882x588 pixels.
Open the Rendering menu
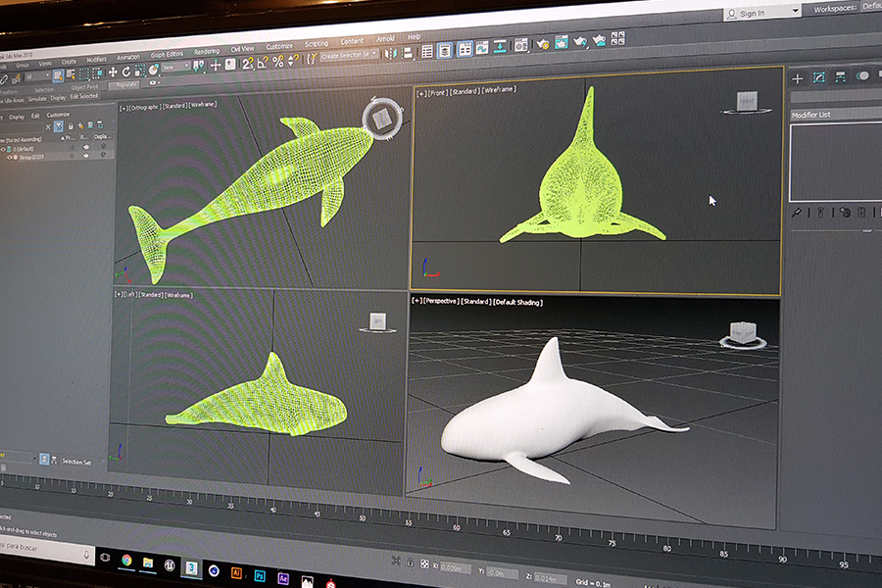pyautogui.click(x=207, y=52)
